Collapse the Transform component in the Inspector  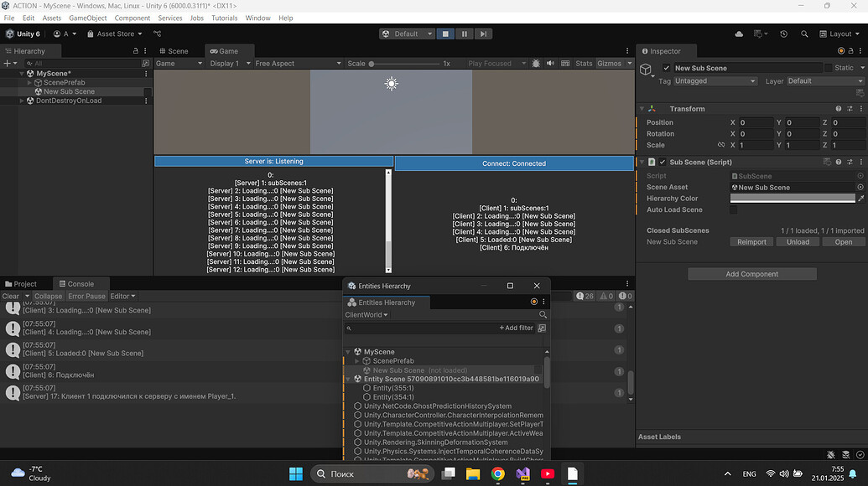(642, 108)
